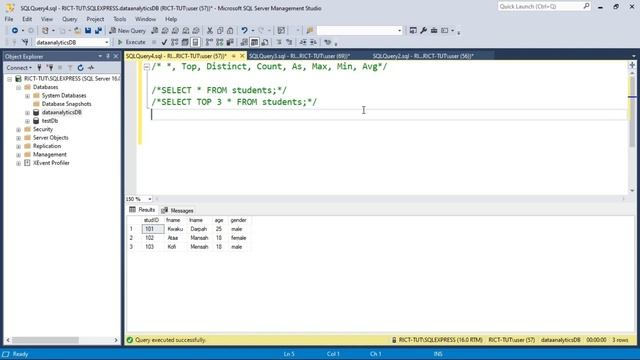Close the Object Explorer panel
The image size is (640, 360).
116,56
